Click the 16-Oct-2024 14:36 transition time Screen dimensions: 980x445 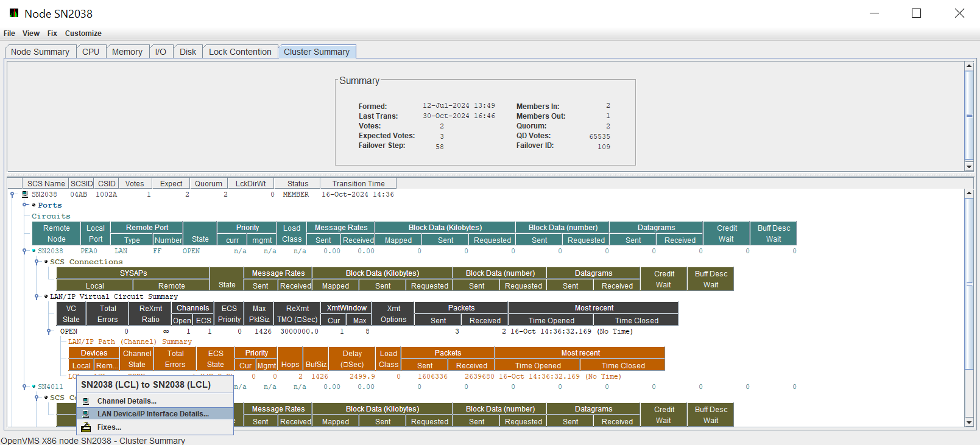click(358, 195)
